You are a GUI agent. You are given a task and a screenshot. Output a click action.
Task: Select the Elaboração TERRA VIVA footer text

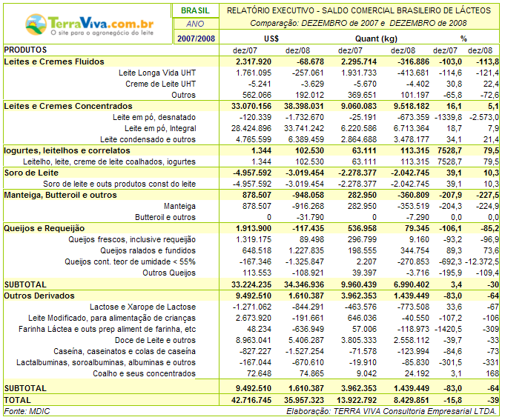pos(392,411)
